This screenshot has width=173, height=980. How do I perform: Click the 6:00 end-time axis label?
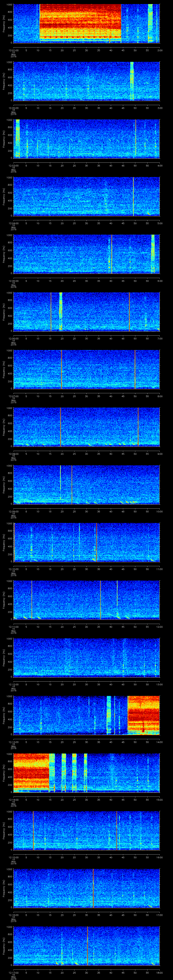click(x=160, y=281)
